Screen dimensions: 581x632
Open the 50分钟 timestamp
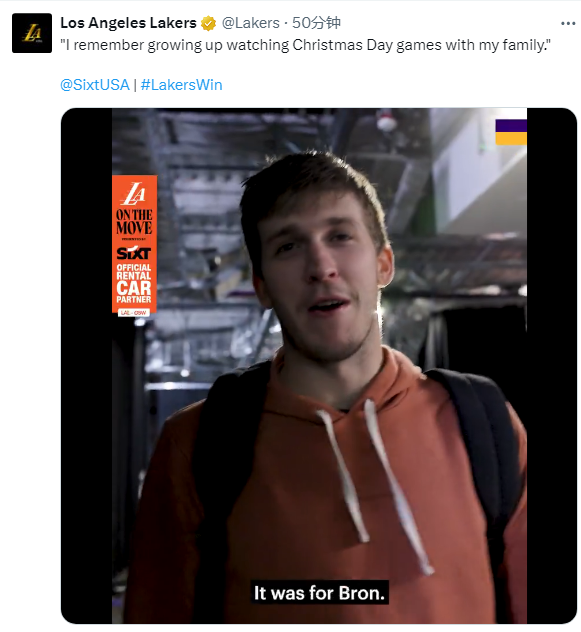[x=316, y=23]
